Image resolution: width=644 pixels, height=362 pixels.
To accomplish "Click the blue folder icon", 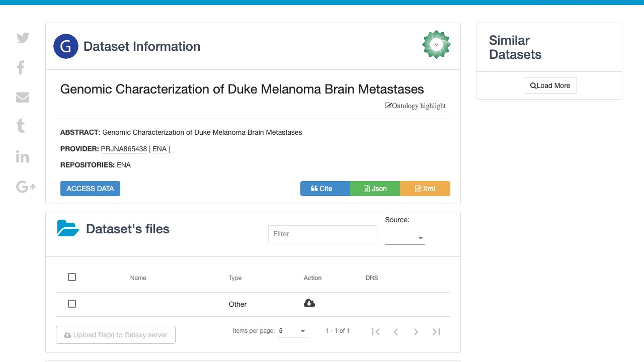I will tap(68, 228).
